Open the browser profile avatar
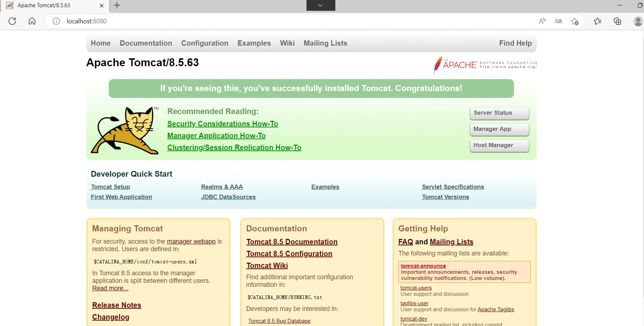The image size is (644, 326). (x=638, y=21)
